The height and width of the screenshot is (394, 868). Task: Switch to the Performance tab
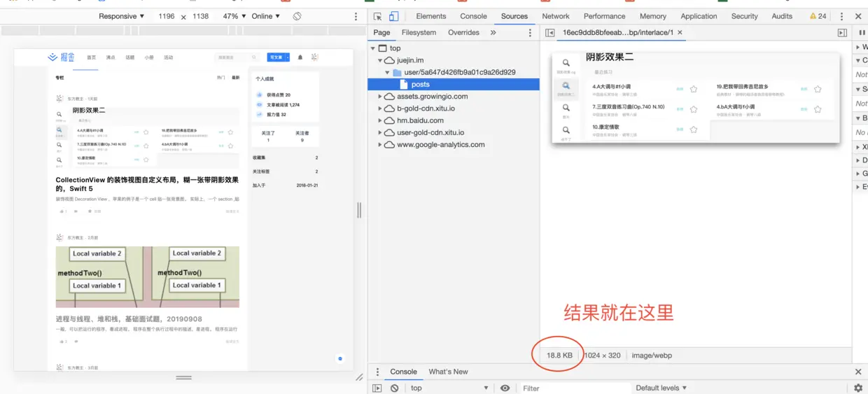pyautogui.click(x=605, y=16)
